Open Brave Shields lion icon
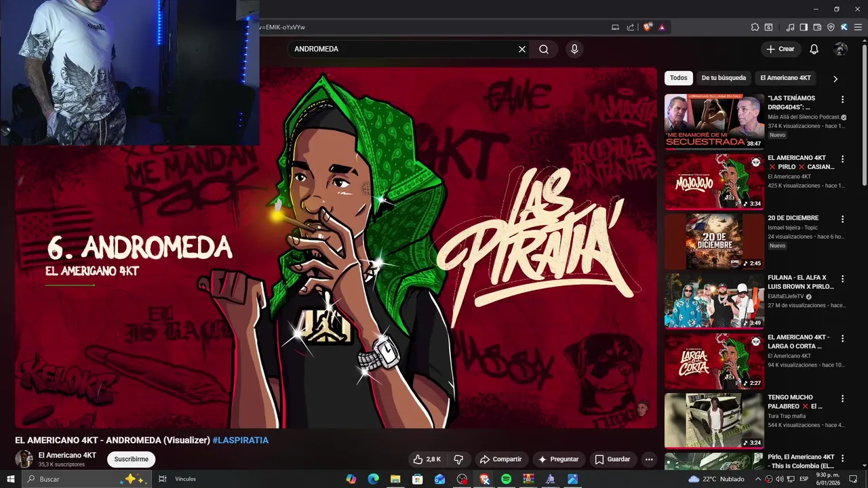Screen dimensions: 868x488 coord(648,27)
